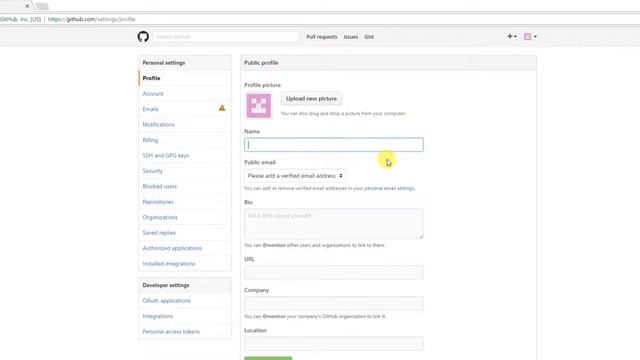Select Profile in Personal settings
Viewport: 640px width, 360px height.
point(185,78)
